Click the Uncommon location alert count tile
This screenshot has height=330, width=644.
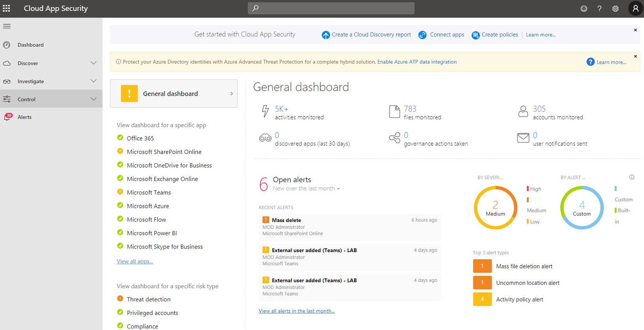[x=482, y=283]
